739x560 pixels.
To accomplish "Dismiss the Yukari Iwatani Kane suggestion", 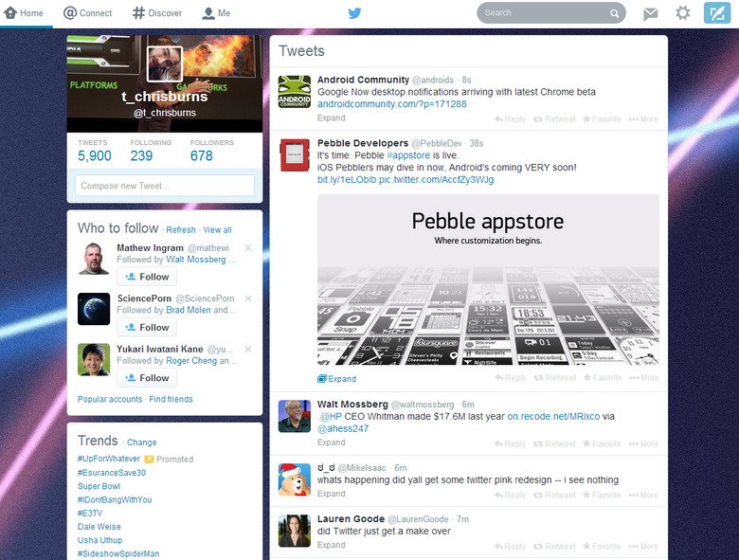I will coord(248,350).
